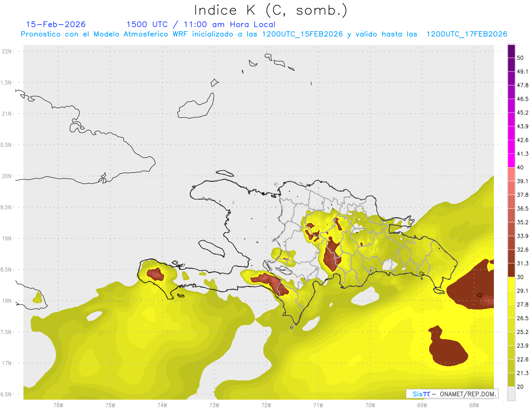Click legend value '26.5'
Viewport: 532px width, 411px height.
[523, 318]
